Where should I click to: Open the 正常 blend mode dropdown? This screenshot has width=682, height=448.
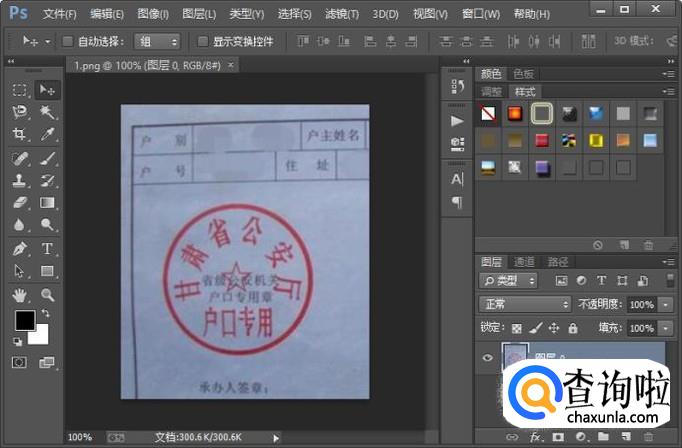(525, 304)
